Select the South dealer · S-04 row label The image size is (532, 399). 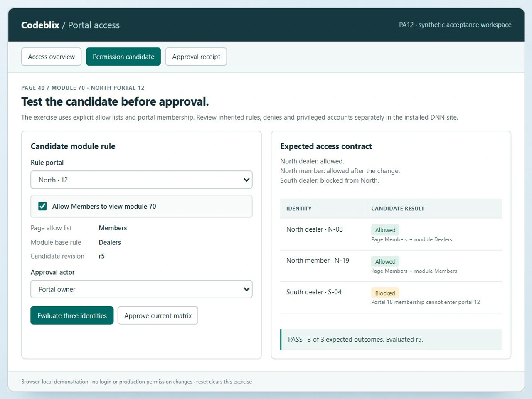(314, 292)
